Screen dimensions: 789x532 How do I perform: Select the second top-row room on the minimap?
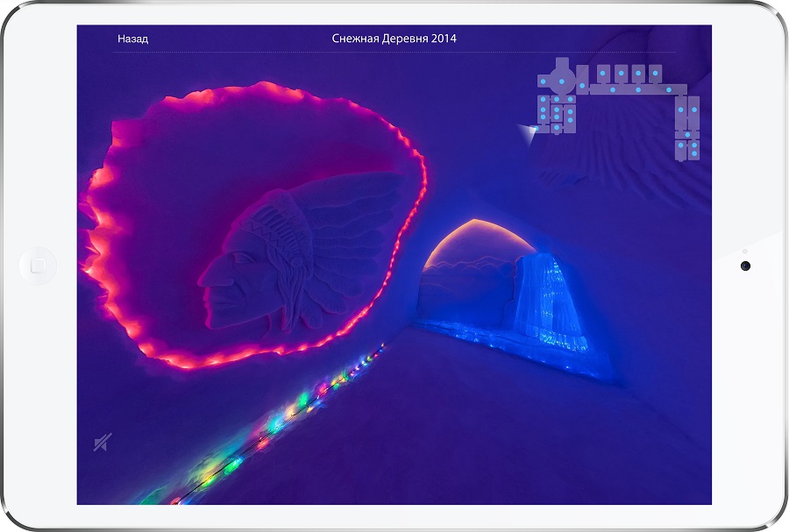point(621,74)
